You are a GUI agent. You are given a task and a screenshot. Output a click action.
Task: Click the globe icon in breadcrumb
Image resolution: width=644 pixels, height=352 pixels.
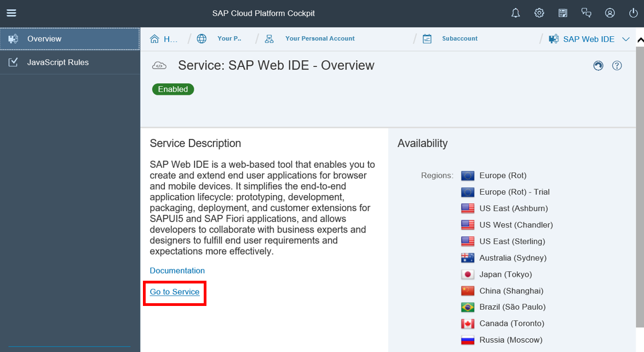pyautogui.click(x=202, y=38)
